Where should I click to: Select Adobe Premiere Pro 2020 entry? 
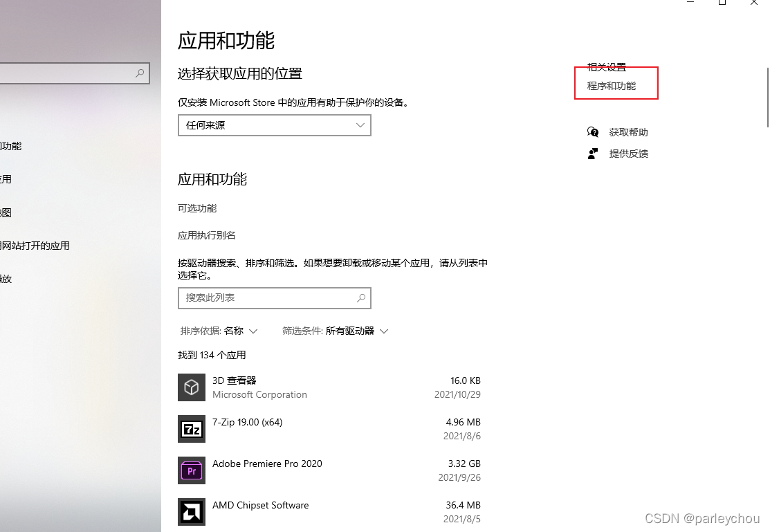tap(329, 470)
